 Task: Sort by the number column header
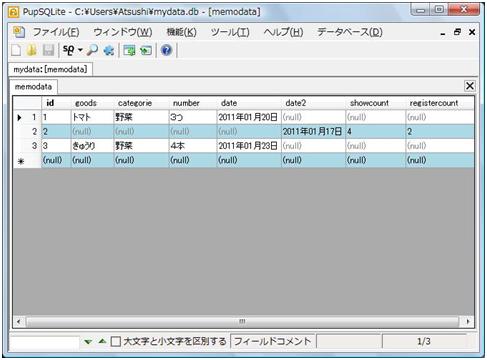(193, 103)
